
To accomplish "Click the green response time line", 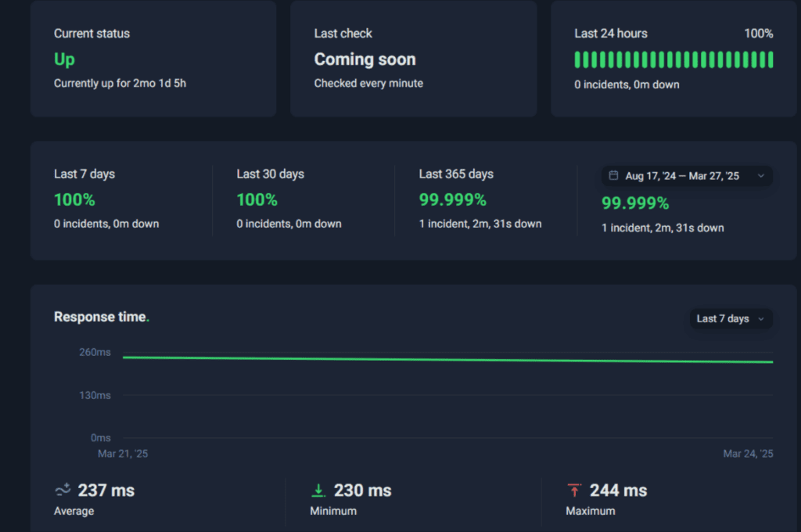I will pos(447,360).
